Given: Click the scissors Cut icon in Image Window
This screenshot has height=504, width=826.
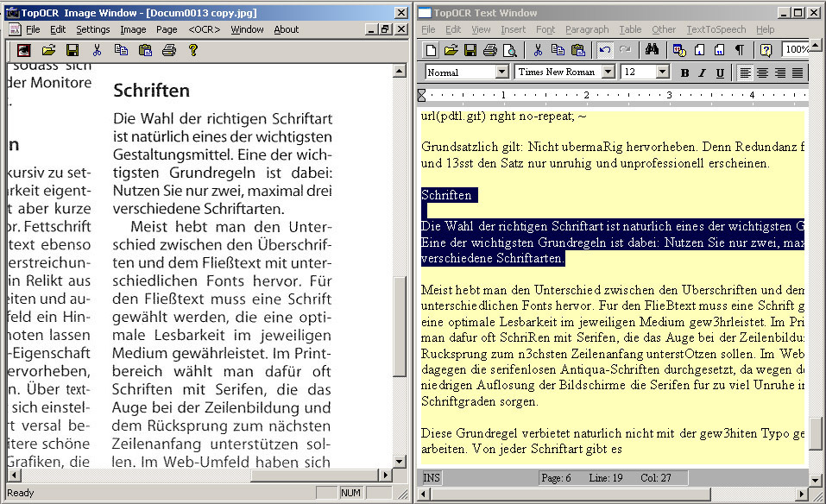Looking at the screenshot, I should pyautogui.click(x=97, y=50).
